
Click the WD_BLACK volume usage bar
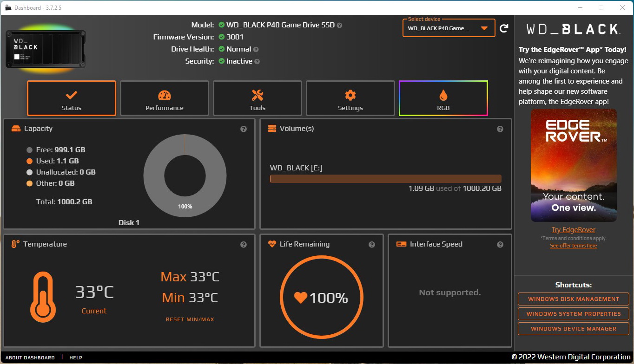(385, 178)
